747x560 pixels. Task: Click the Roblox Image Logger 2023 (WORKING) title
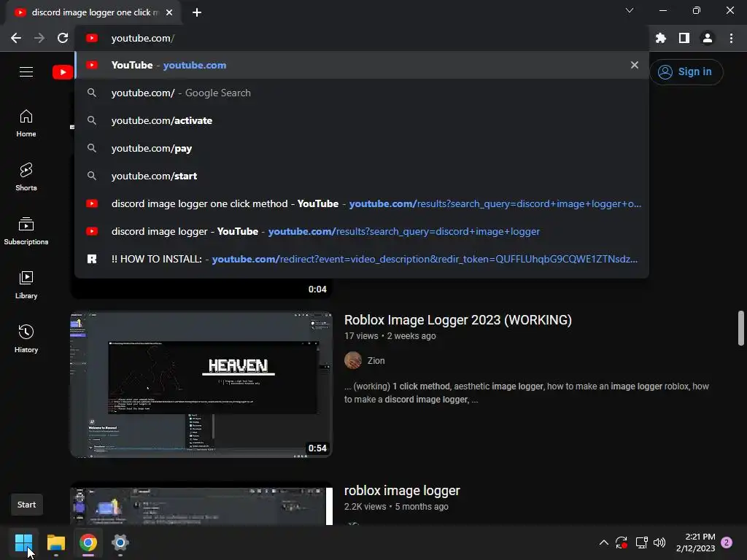(458, 320)
